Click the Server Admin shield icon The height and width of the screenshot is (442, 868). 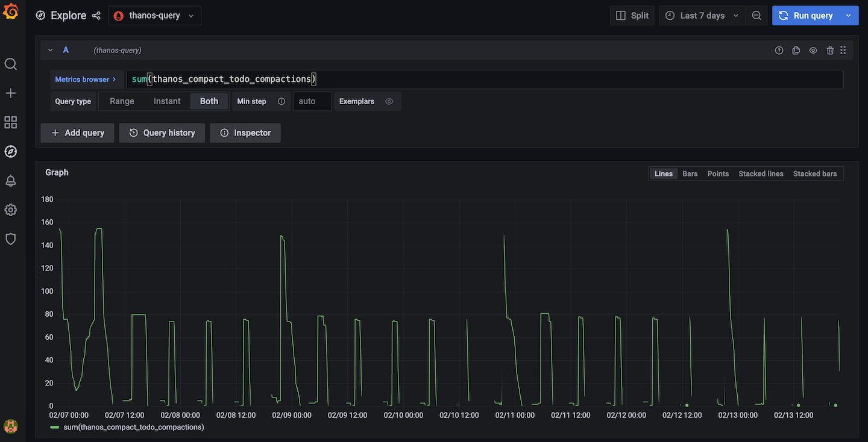click(x=11, y=239)
